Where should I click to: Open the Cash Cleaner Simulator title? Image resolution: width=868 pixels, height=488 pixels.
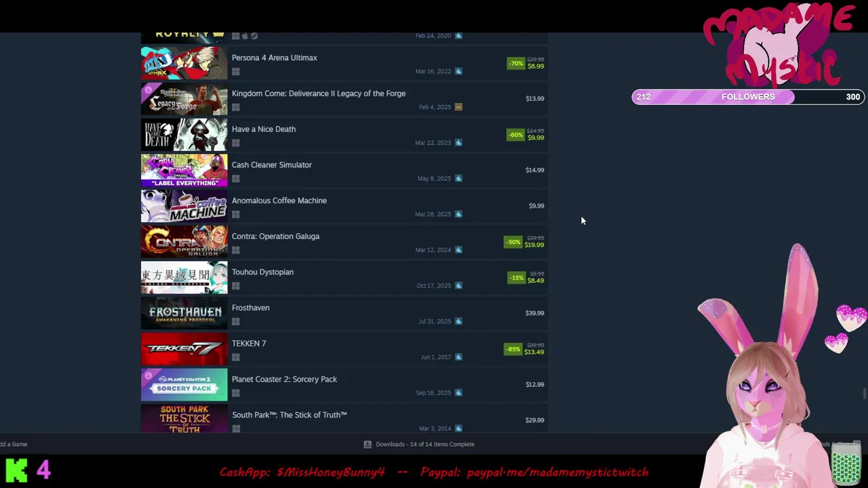click(272, 165)
